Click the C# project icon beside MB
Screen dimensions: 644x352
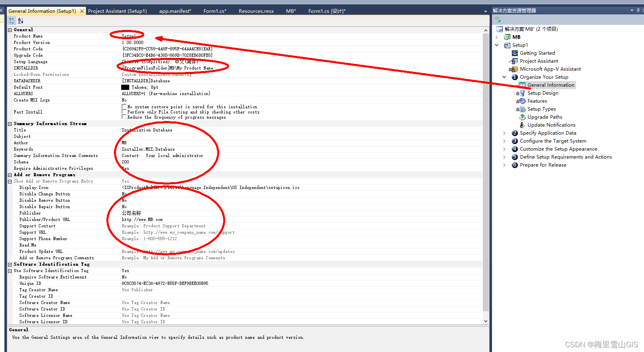pos(507,37)
